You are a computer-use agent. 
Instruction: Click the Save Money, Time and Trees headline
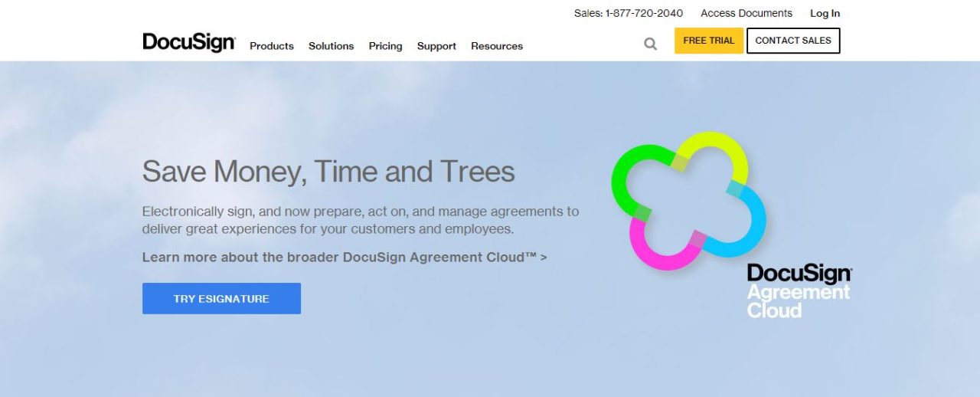328,171
